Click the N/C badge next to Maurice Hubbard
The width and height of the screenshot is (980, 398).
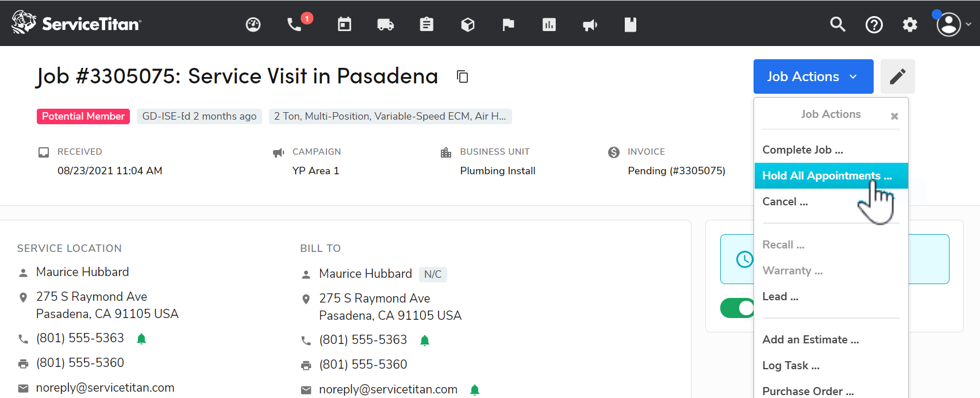click(x=433, y=274)
